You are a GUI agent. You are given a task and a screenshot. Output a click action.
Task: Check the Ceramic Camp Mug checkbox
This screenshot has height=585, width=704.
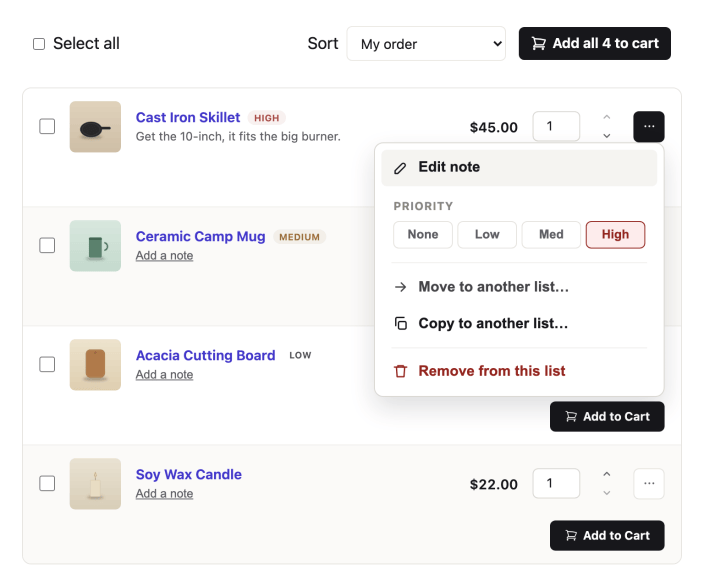coord(47,246)
